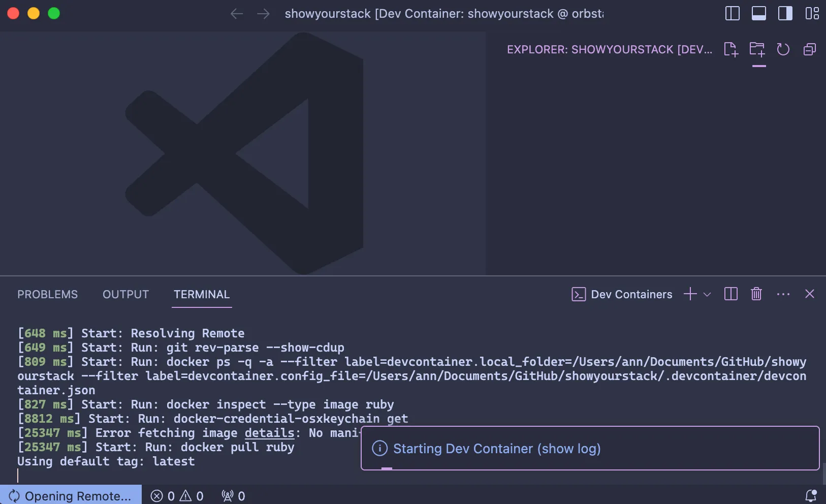Viewport: 826px width, 504px height.
Task: Click 'docker inspect --type image ruby' line
Action: click(206, 404)
